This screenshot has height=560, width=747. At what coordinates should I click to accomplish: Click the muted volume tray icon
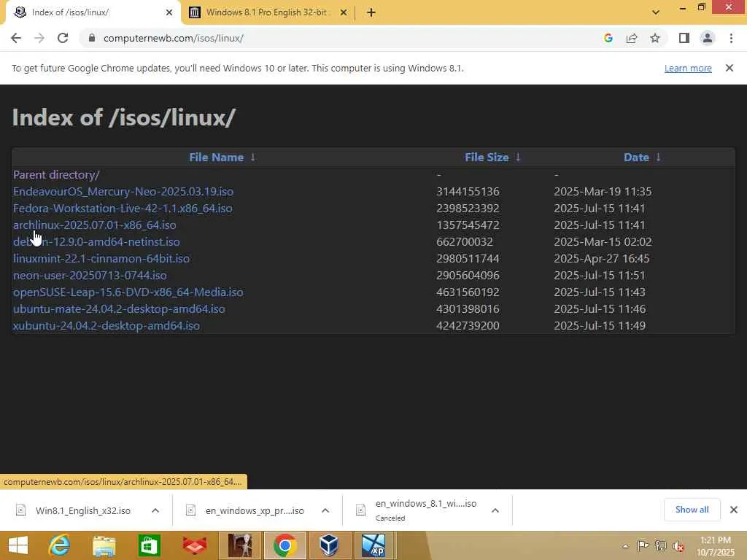pos(678,545)
